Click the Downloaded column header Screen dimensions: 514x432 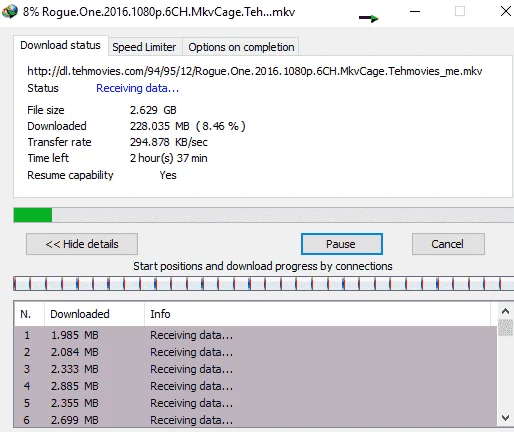[94, 314]
